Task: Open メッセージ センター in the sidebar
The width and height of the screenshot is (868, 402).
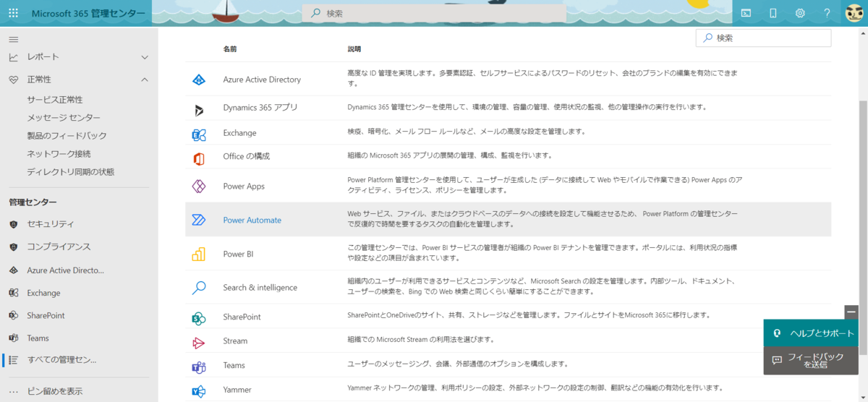Action: click(x=64, y=117)
